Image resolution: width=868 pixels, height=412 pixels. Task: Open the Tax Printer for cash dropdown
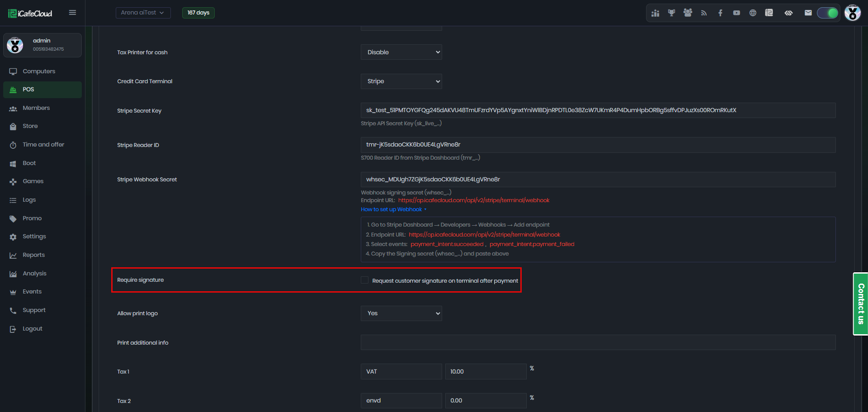tap(401, 52)
